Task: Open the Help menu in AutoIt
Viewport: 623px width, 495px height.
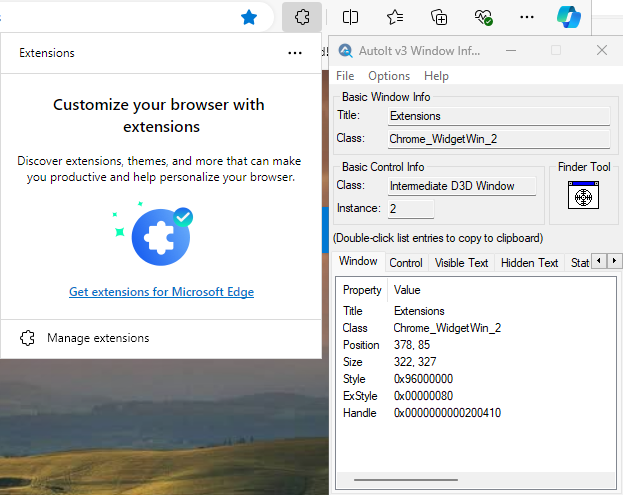Action: 436,76
